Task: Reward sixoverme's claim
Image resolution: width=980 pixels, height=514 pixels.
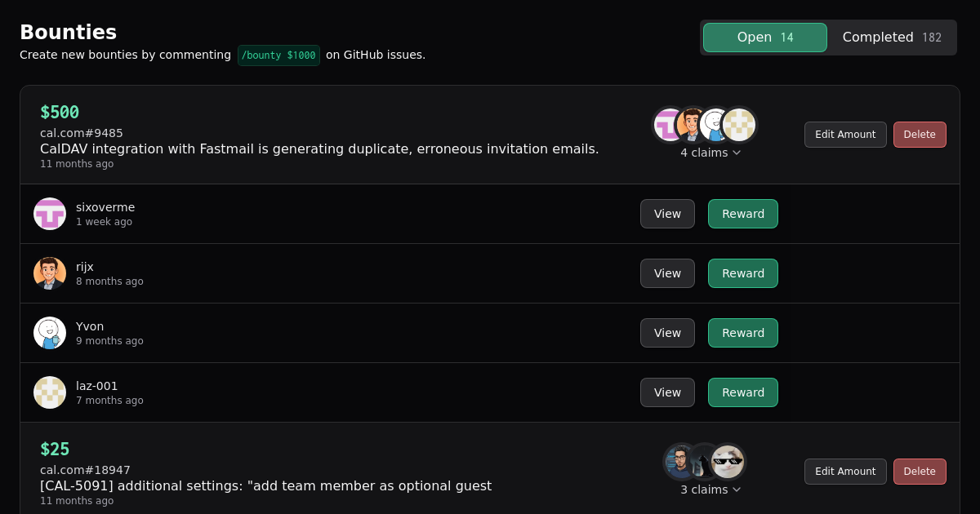Action: (x=742, y=214)
